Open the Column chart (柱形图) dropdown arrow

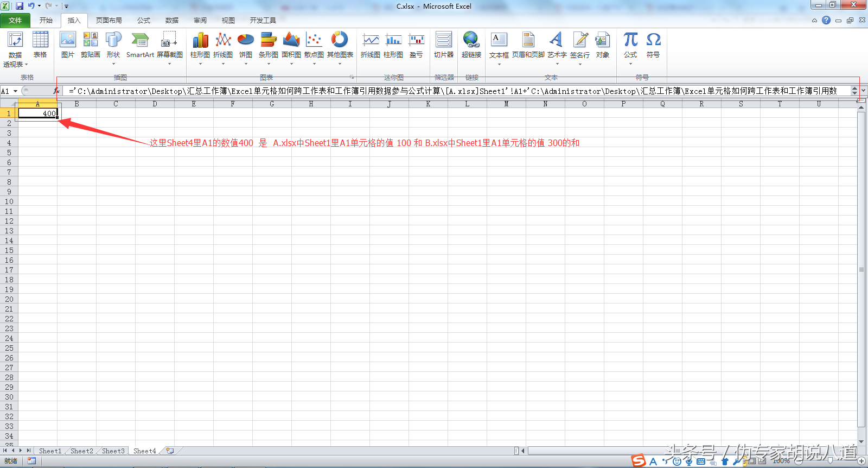click(x=200, y=64)
